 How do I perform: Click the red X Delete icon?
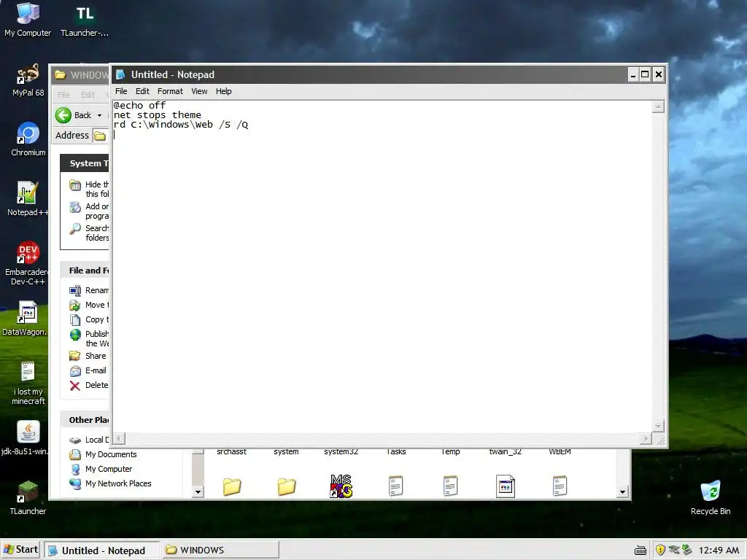[x=75, y=386]
